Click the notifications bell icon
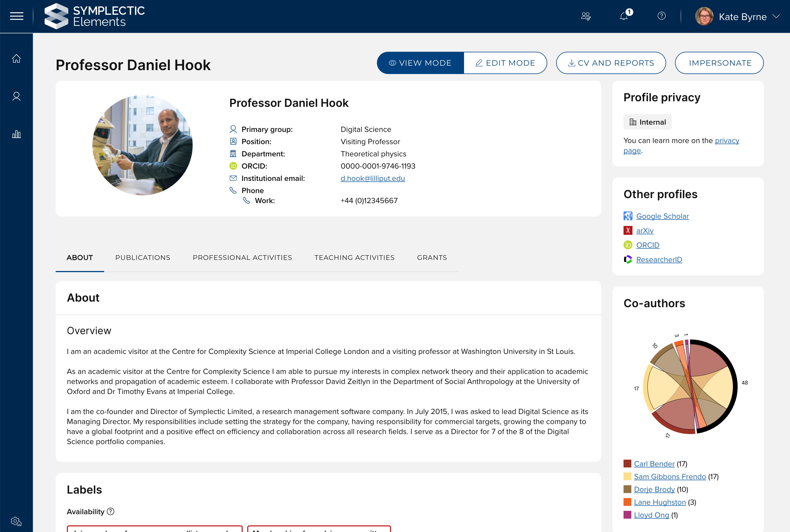790x532 pixels. pos(624,16)
